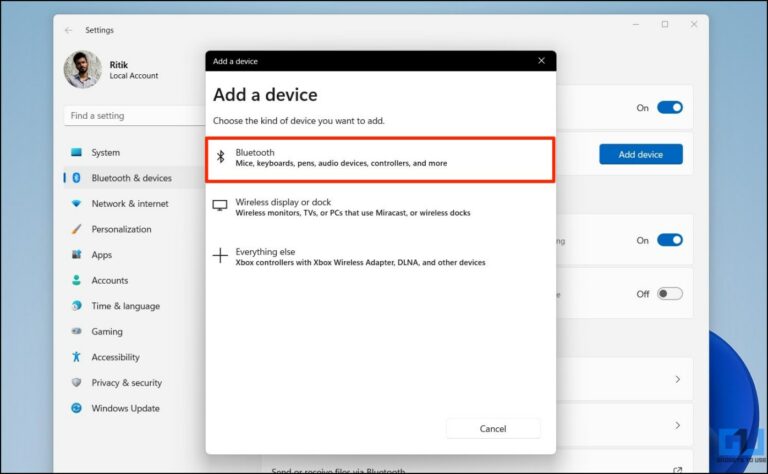Viewport: 768px width, 474px height.
Task: Expand the lower chevron row in Settings
Action: click(x=677, y=425)
